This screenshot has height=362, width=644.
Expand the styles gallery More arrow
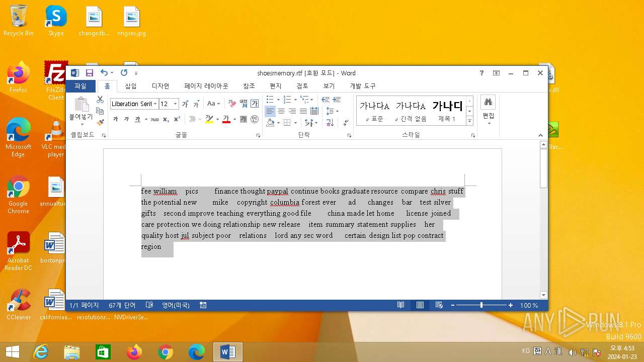click(470, 121)
